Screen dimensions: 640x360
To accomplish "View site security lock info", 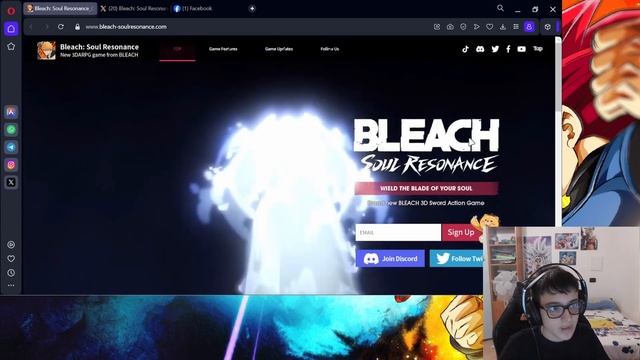I will [x=77, y=27].
